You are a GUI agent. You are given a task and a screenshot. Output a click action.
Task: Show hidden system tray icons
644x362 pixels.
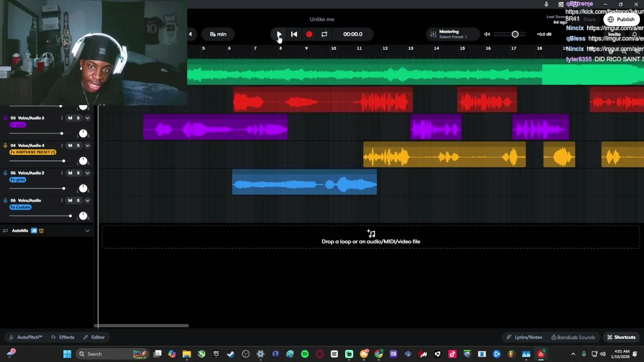pos(573,354)
